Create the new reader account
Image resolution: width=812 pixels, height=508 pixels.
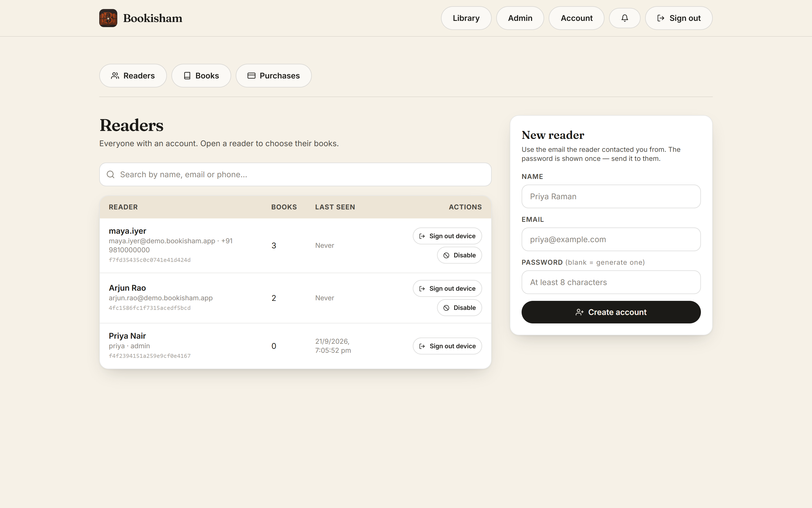(611, 312)
